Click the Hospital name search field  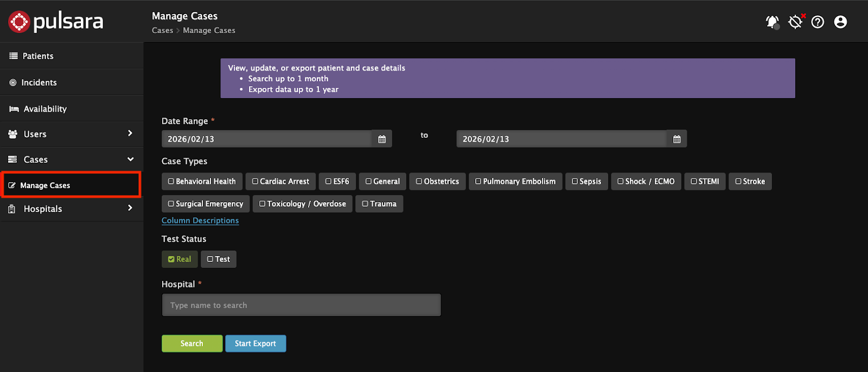point(301,305)
